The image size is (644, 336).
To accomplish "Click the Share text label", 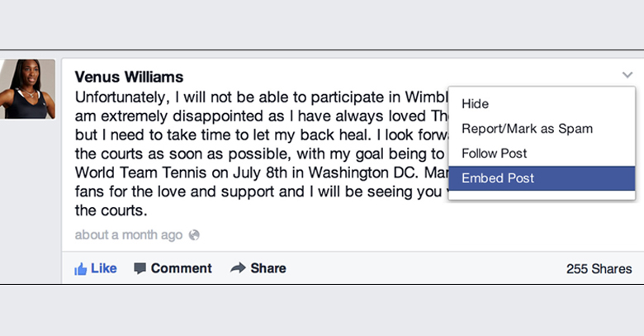I will point(268,268).
